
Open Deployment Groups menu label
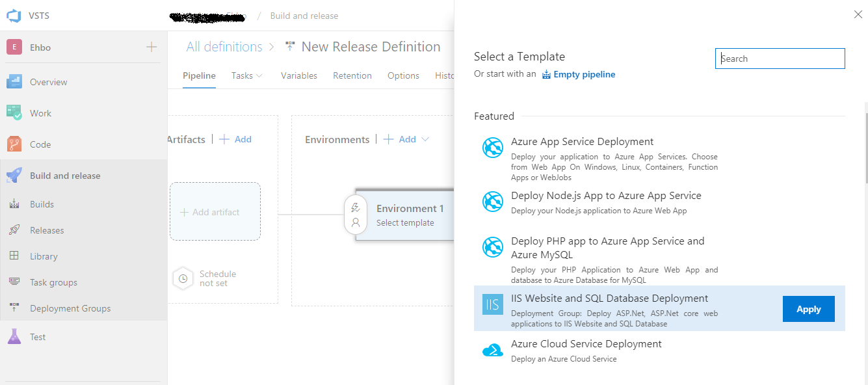70,308
